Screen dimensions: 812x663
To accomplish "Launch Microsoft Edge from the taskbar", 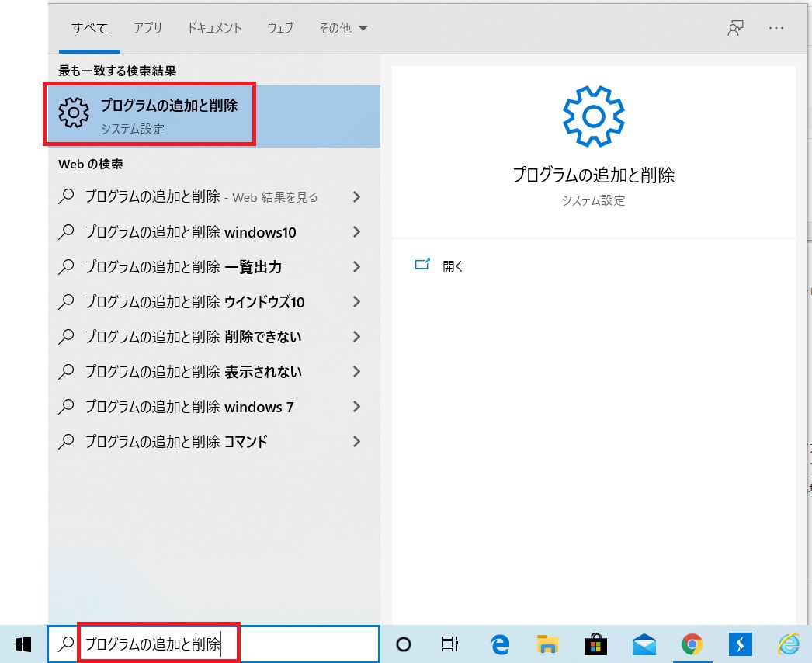I will [500, 644].
